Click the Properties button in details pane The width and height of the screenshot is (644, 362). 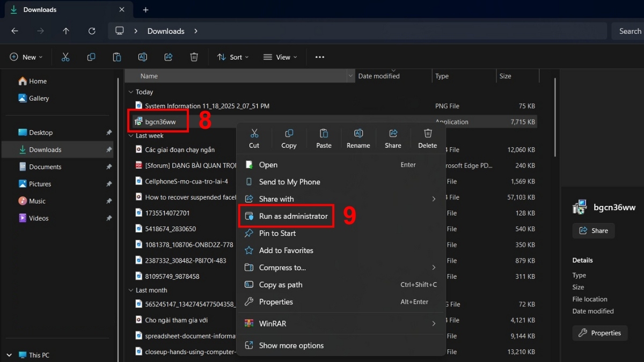coord(599,333)
